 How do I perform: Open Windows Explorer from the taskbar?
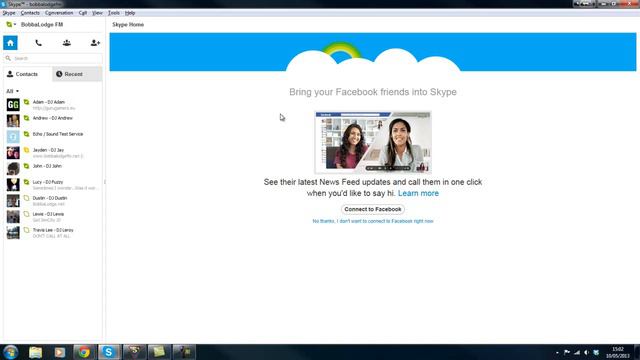pos(36,352)
